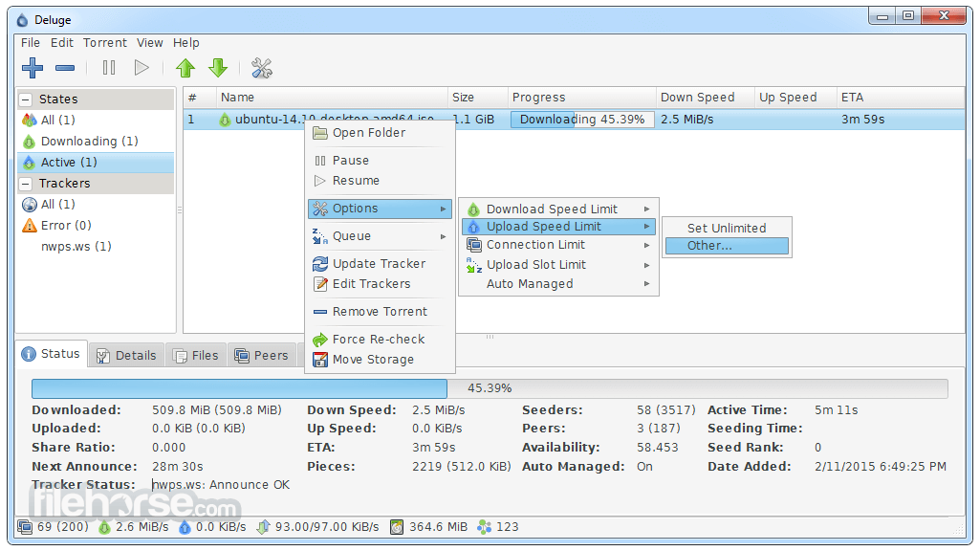Click the Queue Up green arrow

coord(185,68)
